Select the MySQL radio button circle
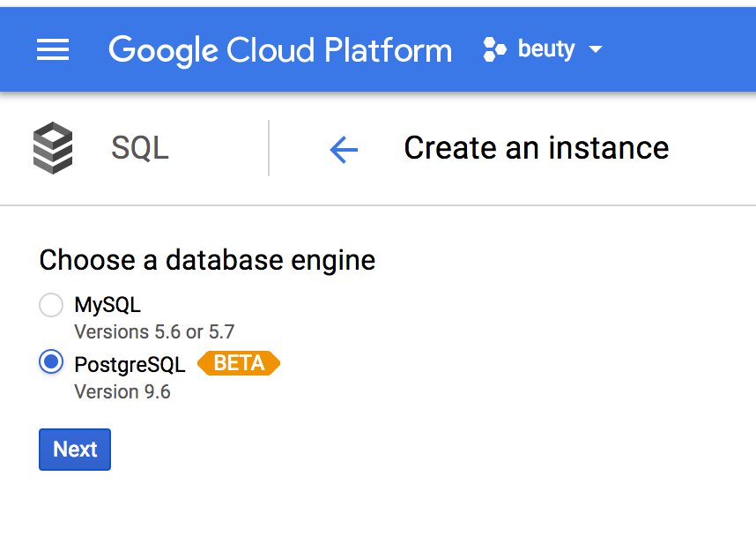 tap(50, 304)
